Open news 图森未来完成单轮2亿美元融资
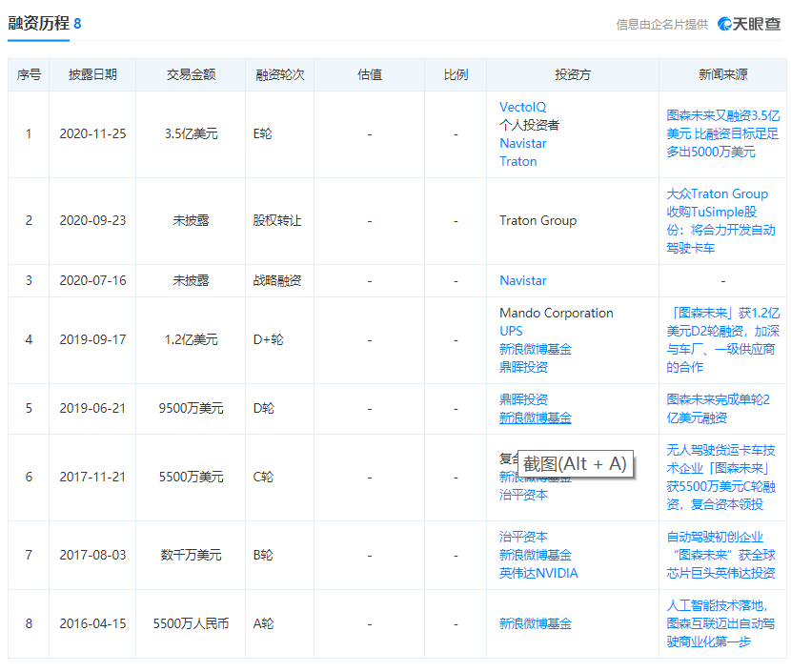 (718, 409)
